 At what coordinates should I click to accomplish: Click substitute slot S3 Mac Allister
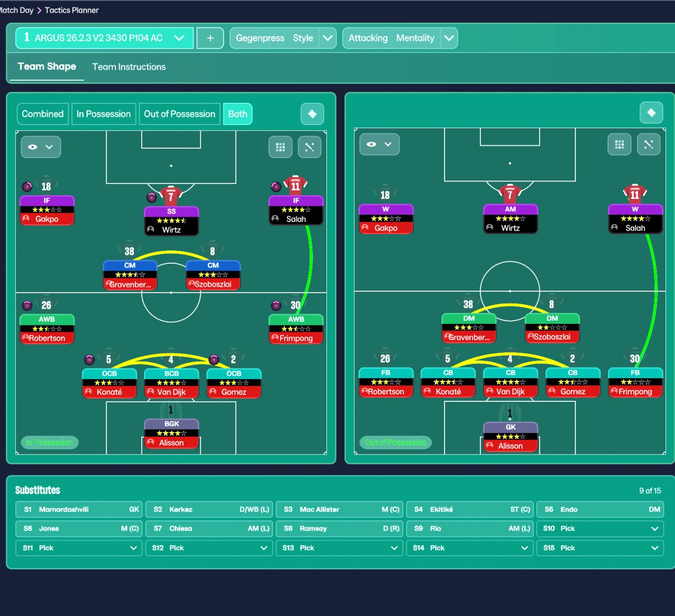(339, 509)
